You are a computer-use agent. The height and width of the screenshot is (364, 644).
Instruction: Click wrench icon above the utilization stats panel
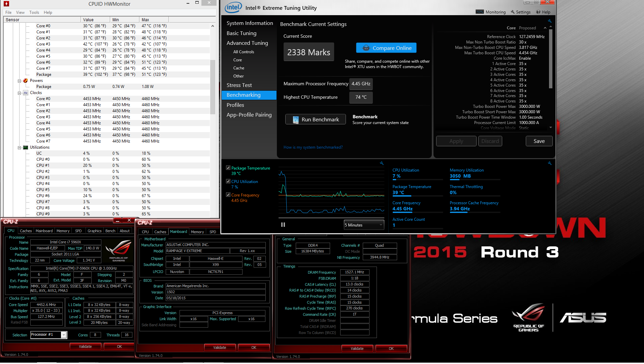click(x=550, y=163)
